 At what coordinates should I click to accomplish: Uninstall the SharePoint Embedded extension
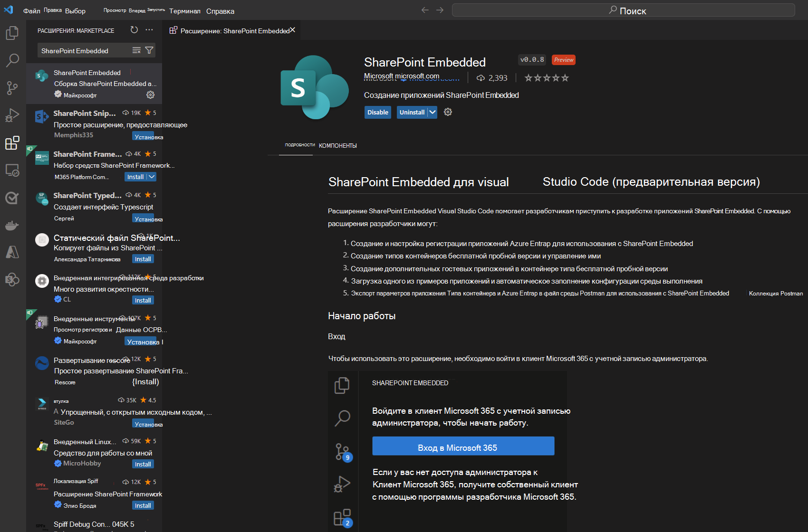click(x=412, y=113)
